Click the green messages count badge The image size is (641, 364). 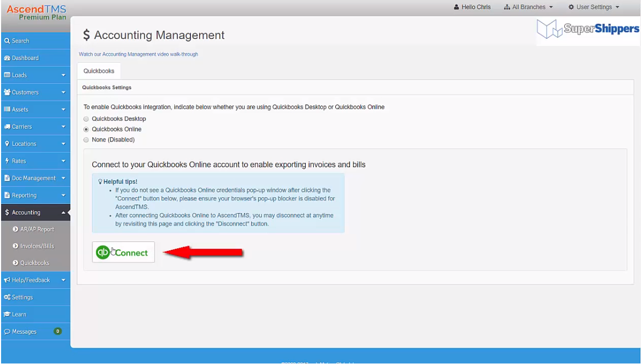click(x=58, y=332)
